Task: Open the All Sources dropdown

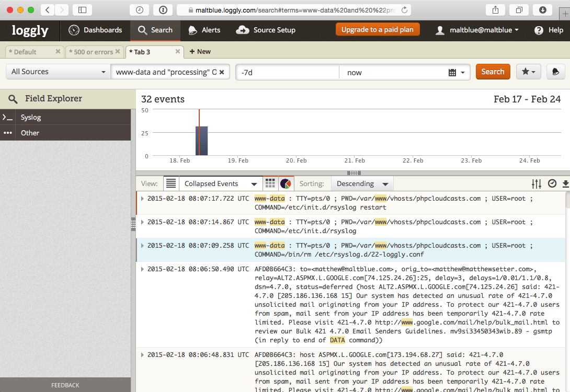Action: 58,72
